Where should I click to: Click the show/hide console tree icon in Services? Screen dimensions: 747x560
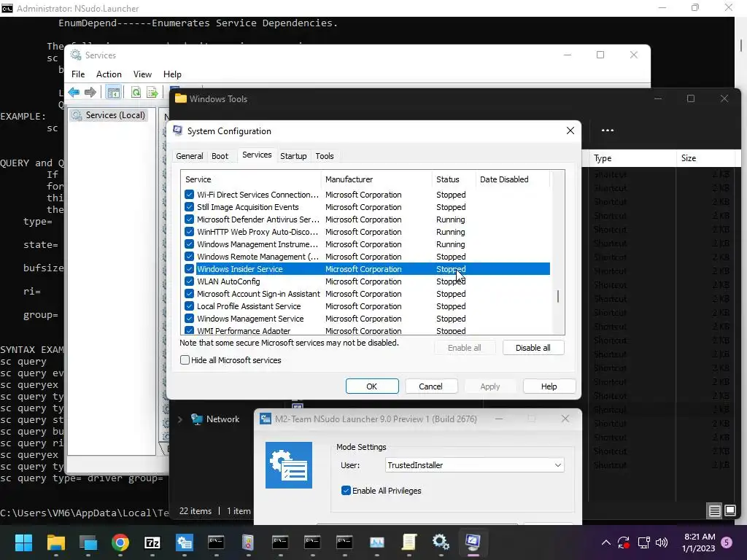tap(113, 93)
